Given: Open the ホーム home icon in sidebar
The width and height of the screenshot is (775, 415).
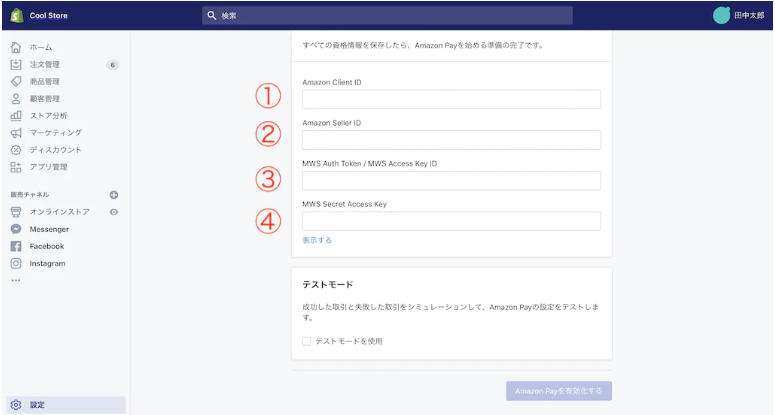Looking at the screenshot, I should click(16, 47).
